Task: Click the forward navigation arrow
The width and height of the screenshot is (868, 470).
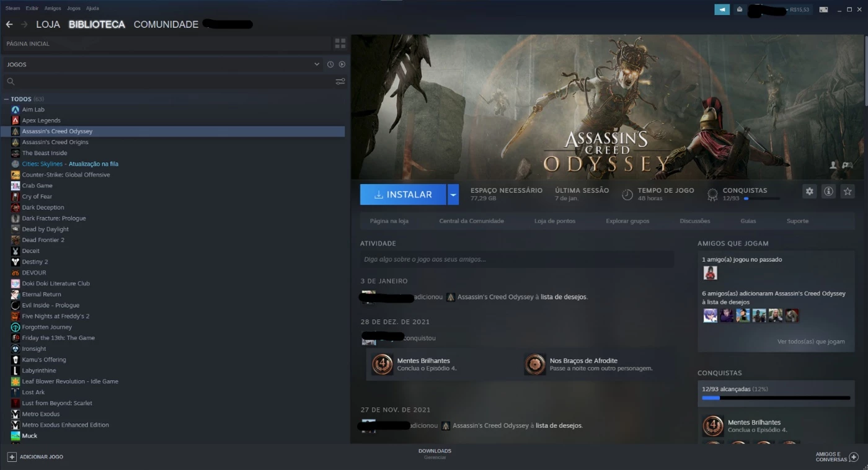Action: point(24,25)
